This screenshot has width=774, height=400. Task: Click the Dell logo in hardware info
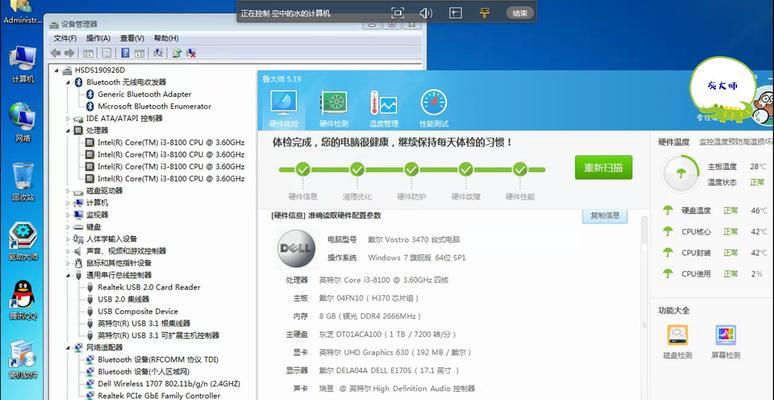tap(296, 248)
